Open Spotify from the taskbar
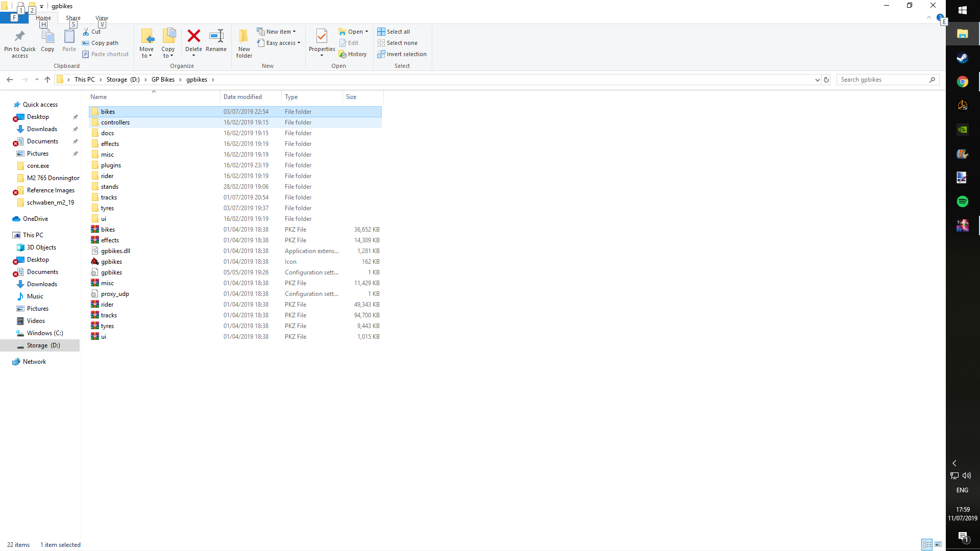The width and height of the screenshot is (980, 551). click(963, 202)
